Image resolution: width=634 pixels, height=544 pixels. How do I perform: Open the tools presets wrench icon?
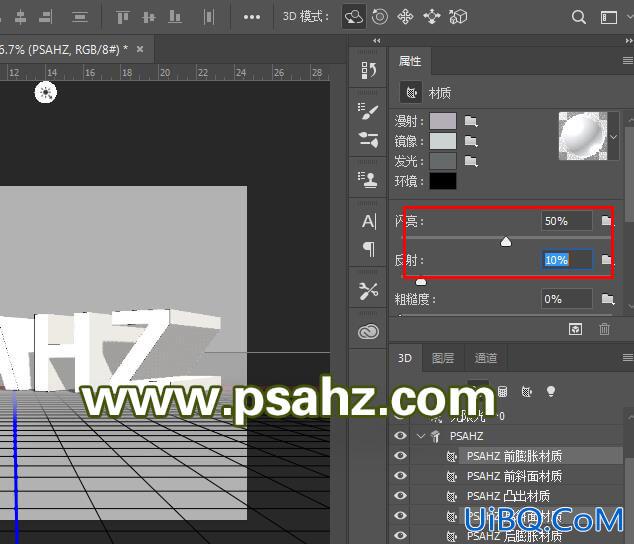(x=368, y=290)
